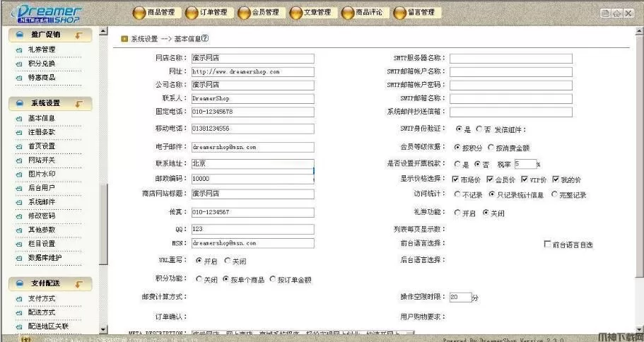Click the help question mark beside 基本信息

pyautogui.click(x=205, y=39)
